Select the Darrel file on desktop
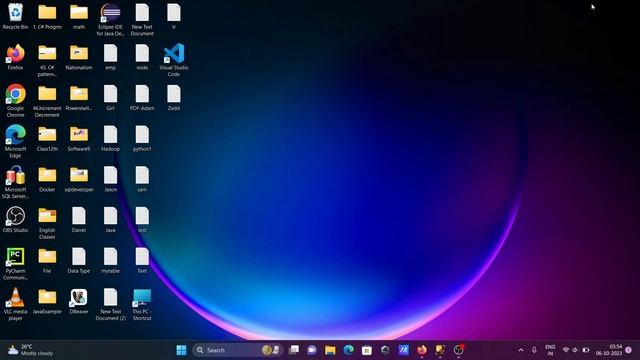Image resolution: width=640 pixels, height=360 pixels. click(x=79, y=220)
